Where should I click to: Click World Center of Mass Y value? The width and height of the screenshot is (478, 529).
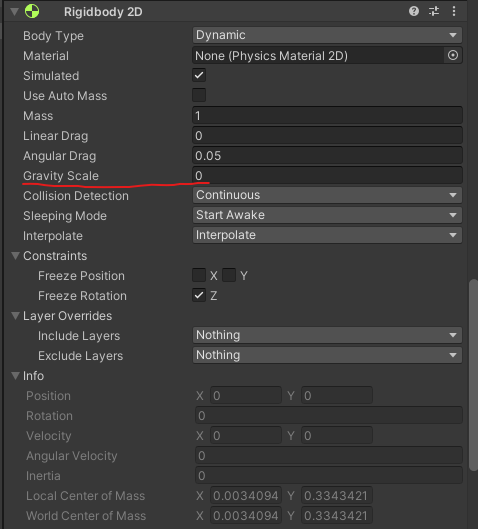click(337, 516)
